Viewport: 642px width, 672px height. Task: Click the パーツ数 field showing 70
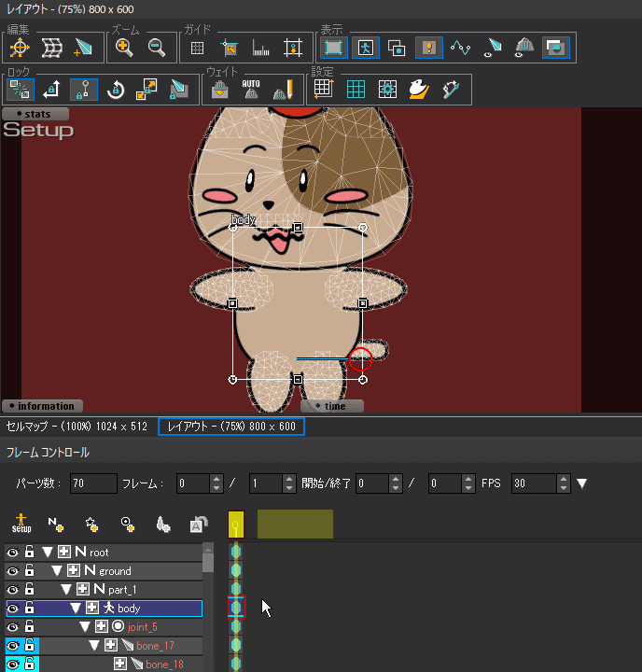tap(93, 483)
